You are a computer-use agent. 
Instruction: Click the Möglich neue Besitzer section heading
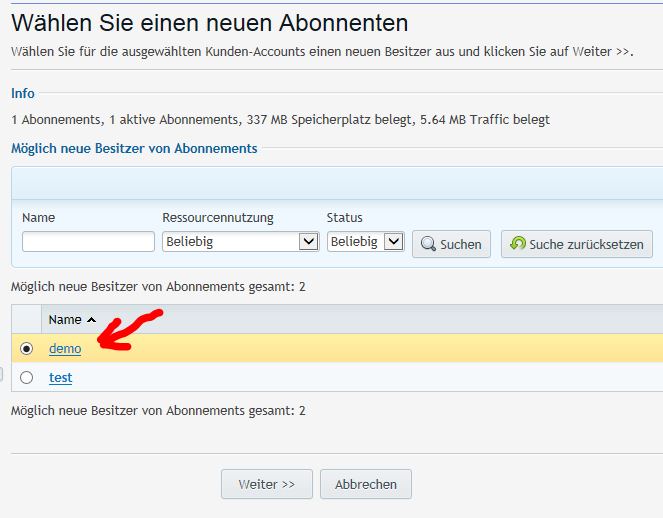[134, 148]
